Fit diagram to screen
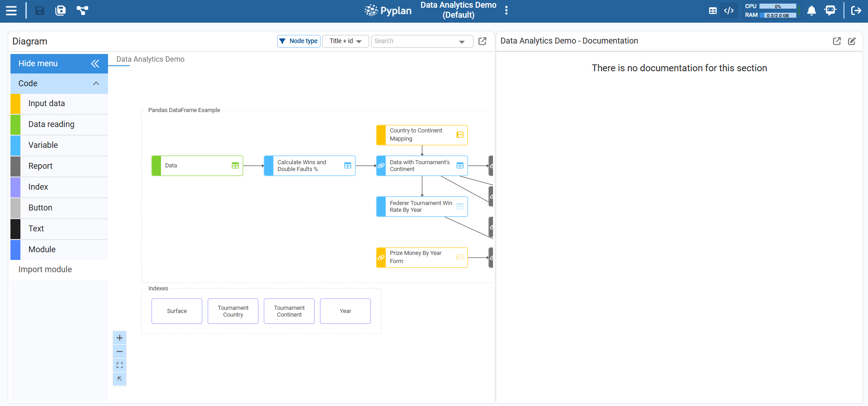The width and height of the screenshot is (868, 406). click(119, 365)
